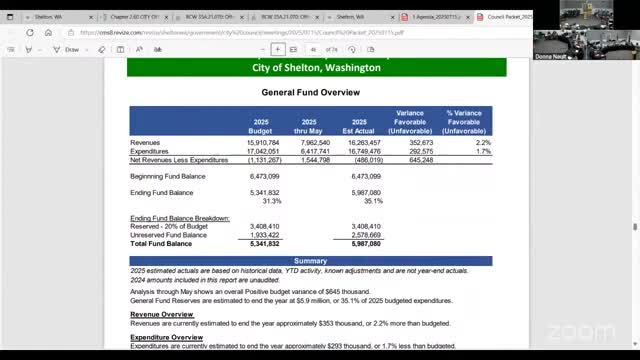The image size is (640, 360).
Task: Click the Unreserved Fund Balance label
Action: [168, 235]
